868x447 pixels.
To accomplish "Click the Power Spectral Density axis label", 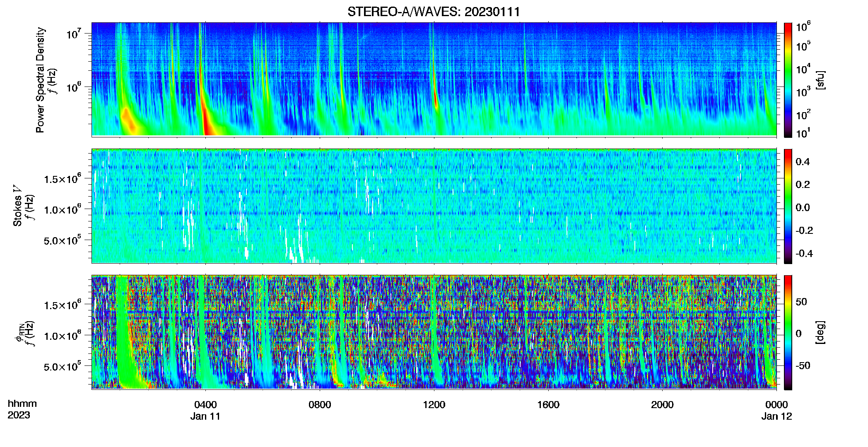I will click(x=40, y=80).
